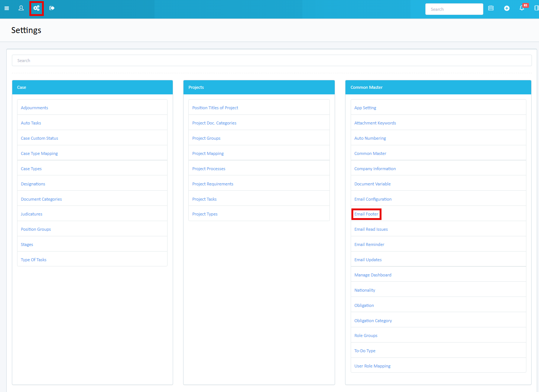Screen dimensions: 539x392
Task: Open App Setting
Action: (365, 108)
